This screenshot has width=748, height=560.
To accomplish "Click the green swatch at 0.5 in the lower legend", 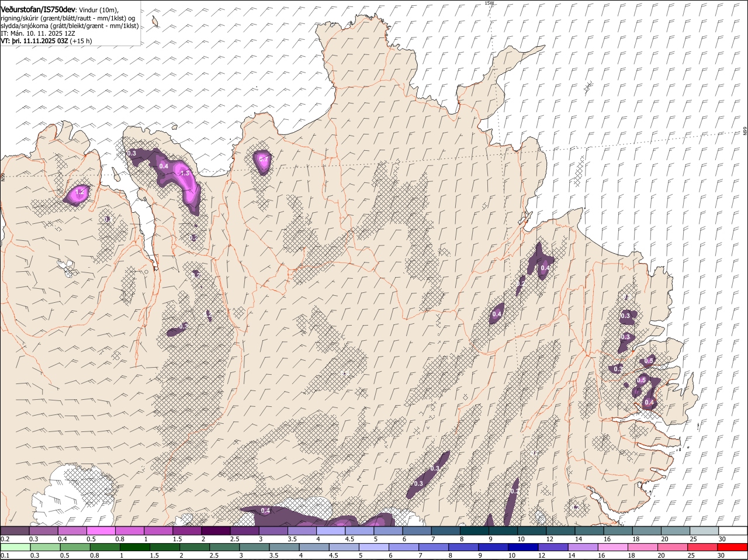I will pos(75,547).
